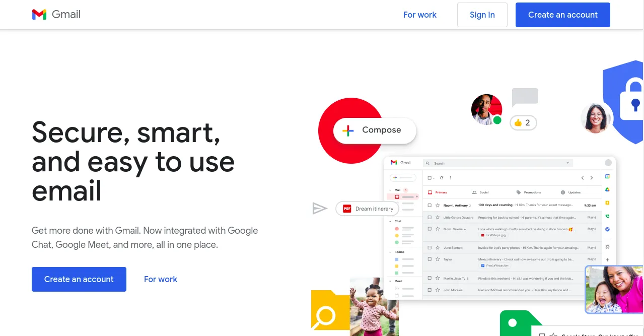Screen dimensions: 644x336
Task: Collapse the Rooms section arrow
Action: [x=390, y=252]
